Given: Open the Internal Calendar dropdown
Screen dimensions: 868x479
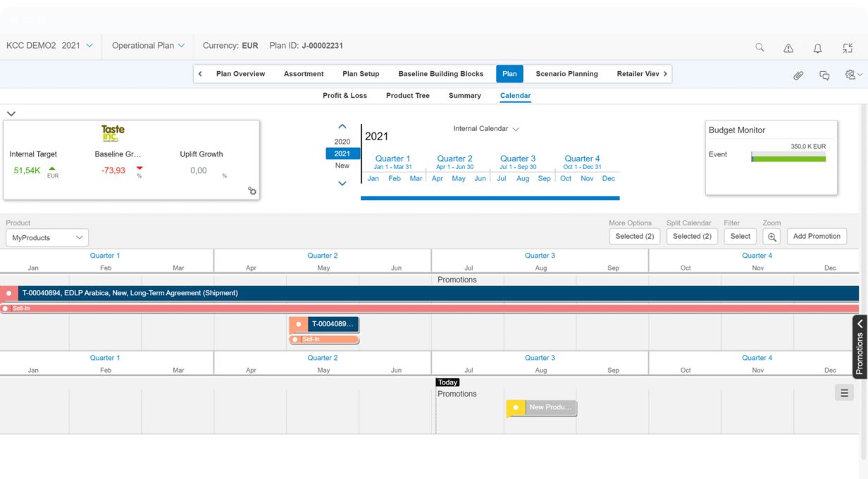Looking at the screenshot, I should (486, 129).
